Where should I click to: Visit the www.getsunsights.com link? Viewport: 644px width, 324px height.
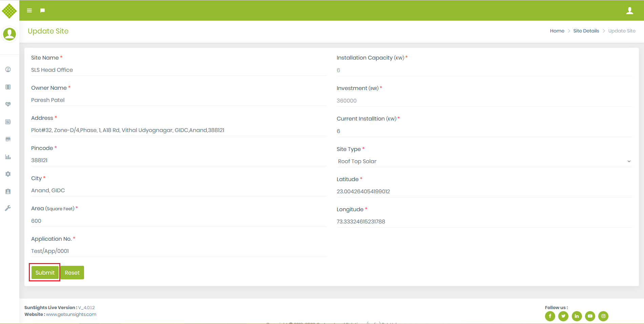[x=71, y=314]
